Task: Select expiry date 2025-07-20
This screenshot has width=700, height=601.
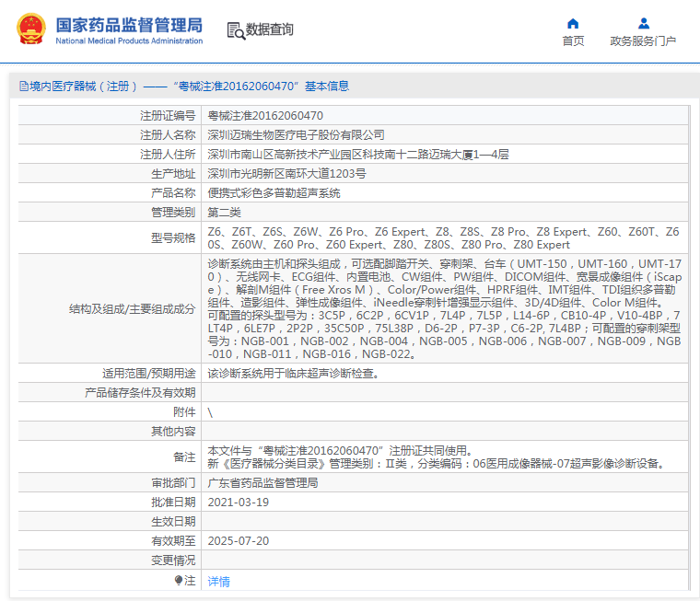Action: 239,541
